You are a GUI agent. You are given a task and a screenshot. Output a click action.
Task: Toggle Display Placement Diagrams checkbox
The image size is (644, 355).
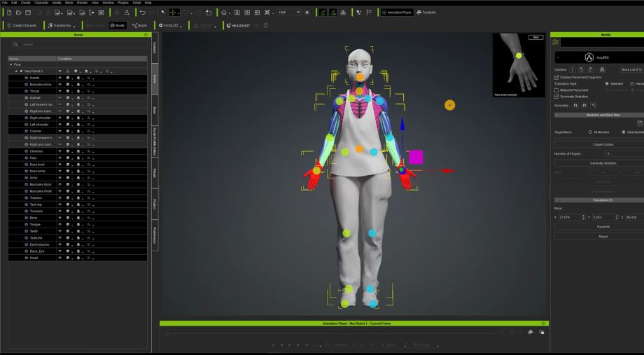[x=556, y=77]
